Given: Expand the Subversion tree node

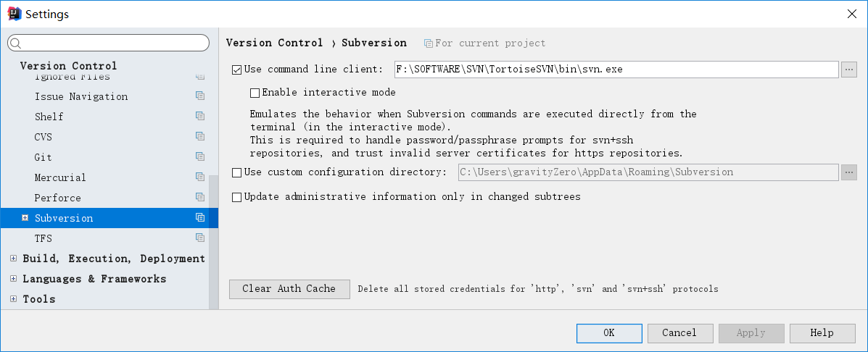Looking at the screenshot, I should tap(25, 218).
